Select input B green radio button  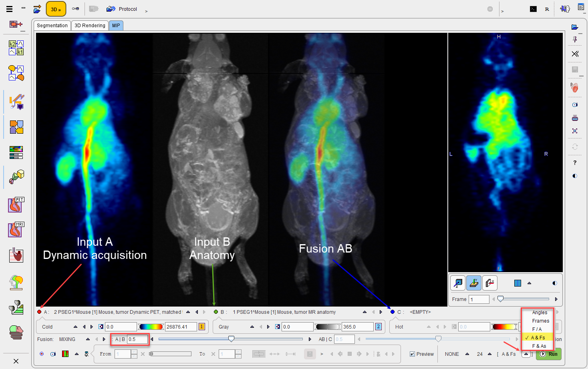[x=216, y=312]
